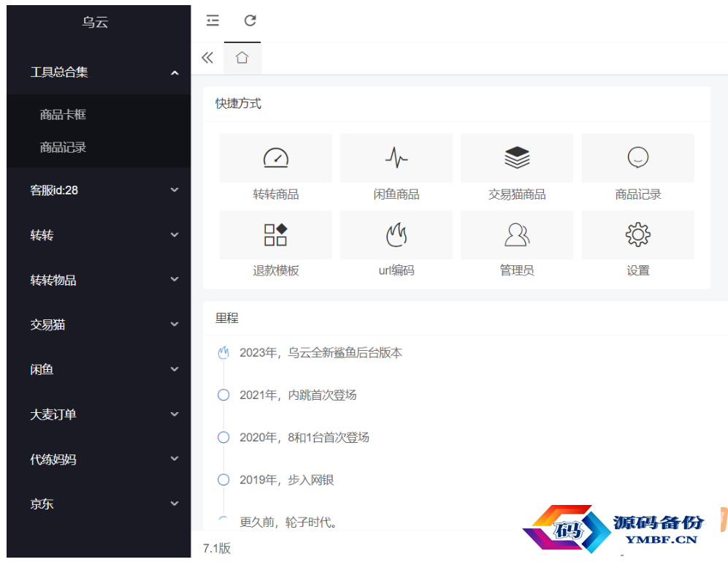Image resolution: width=728 pixels, height=562 pixels.
Task: Select the 代练妈妈 sidebar menu label
Action: 53,459
